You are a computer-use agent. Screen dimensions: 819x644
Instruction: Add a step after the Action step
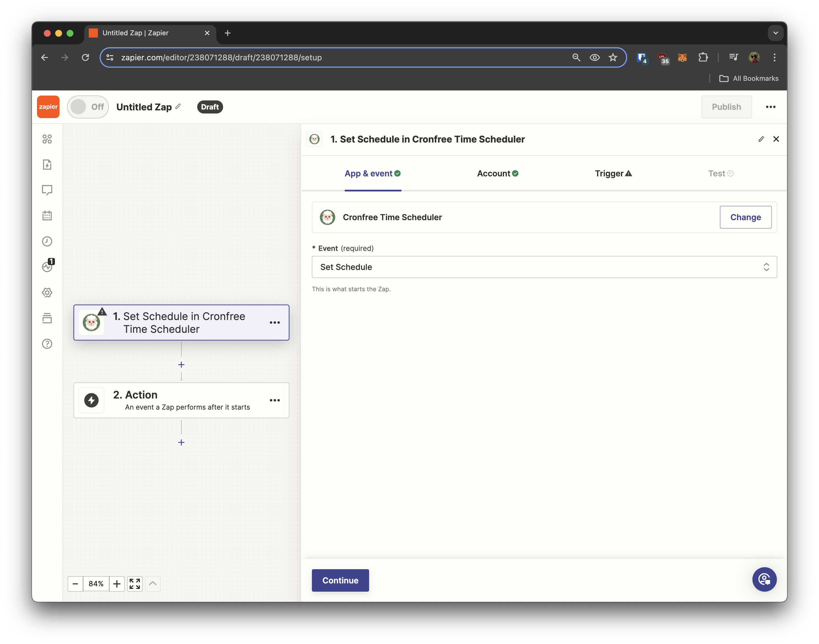pyautogui.click(x=181, y=442)
